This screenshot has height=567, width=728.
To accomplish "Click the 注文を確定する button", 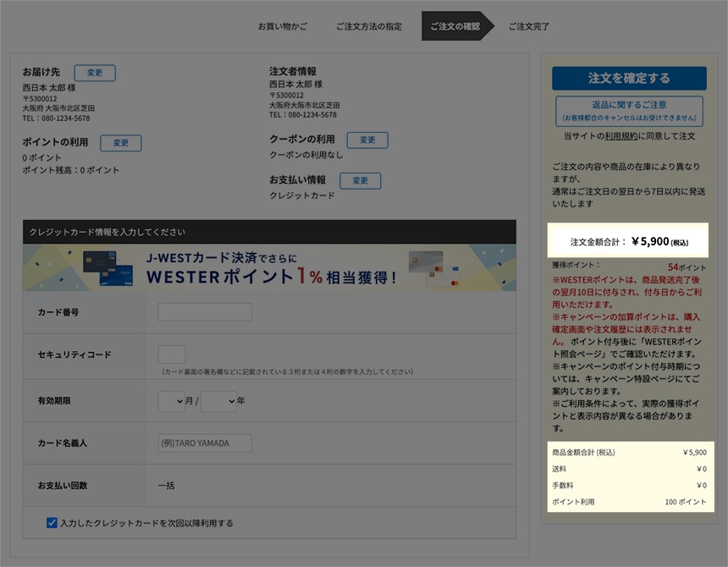I will point(629,78).
